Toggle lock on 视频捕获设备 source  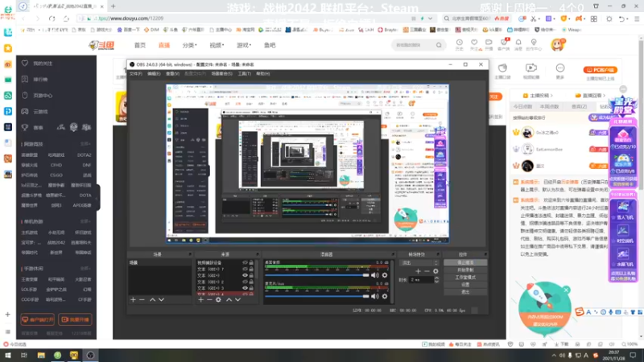point(251,263)
